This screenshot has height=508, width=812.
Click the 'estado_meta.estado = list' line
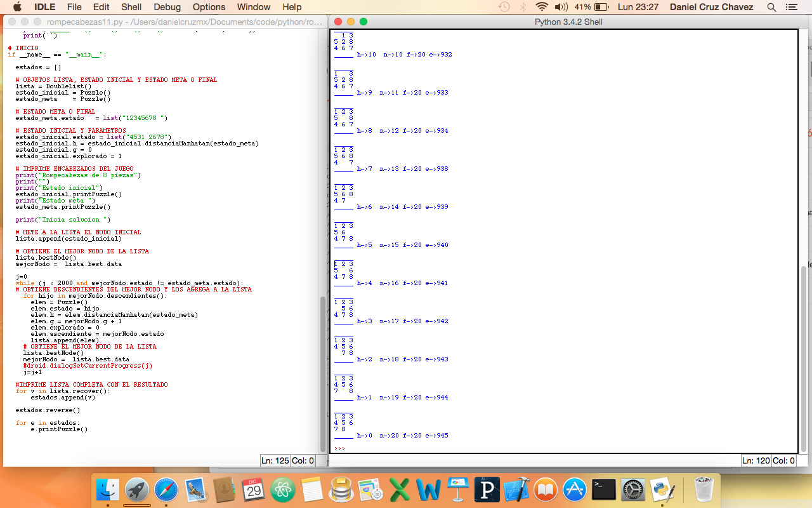coord(91,118)
